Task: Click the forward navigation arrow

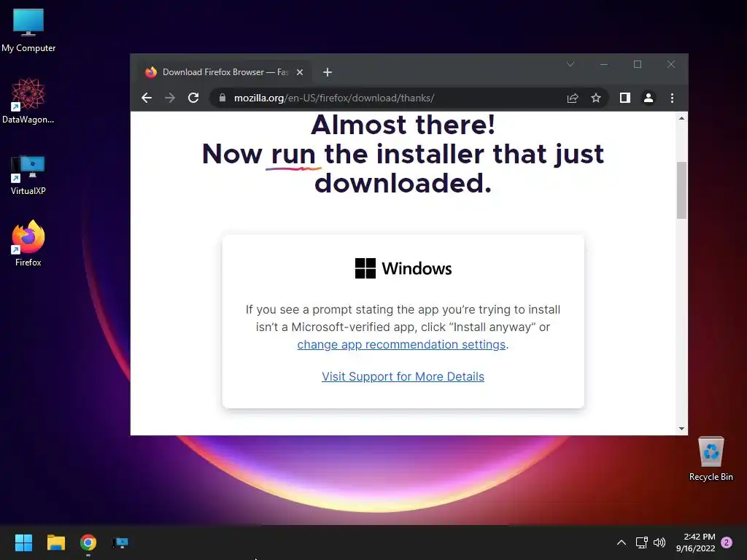Action: (169, 98)
